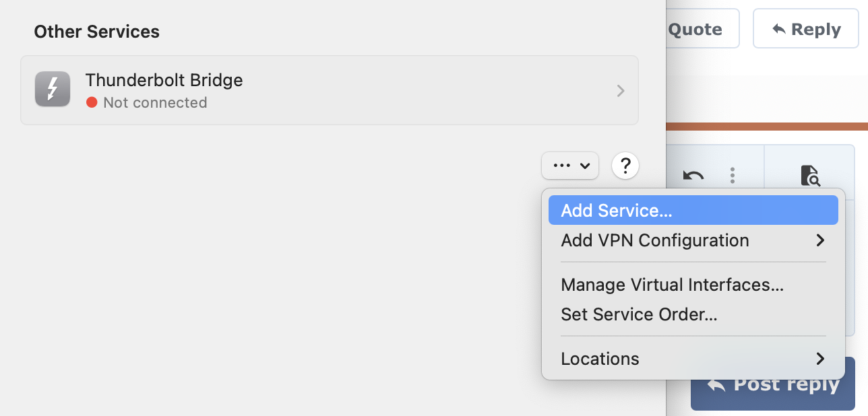Expand the Add VPN Configuration submenu arrow
The image size is (868, 416).
[820, 240]
